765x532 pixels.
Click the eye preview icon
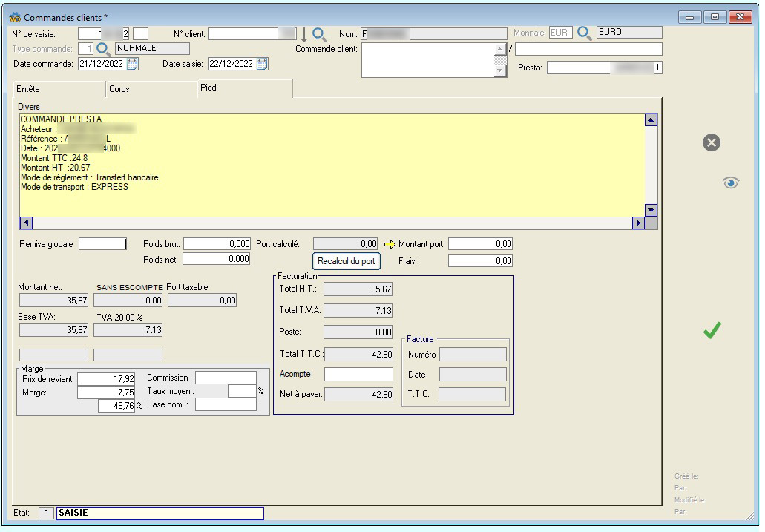coord(731,183)
